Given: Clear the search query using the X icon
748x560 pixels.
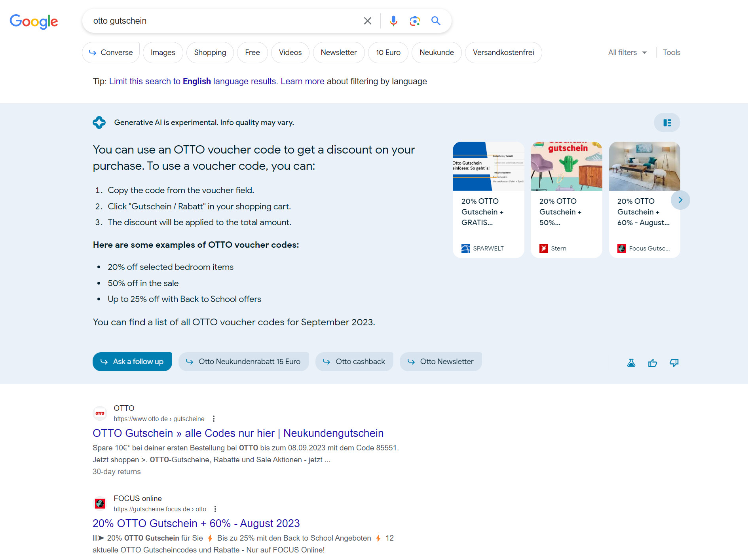Looking at the screenshot, I should click(x=367, y=21).
